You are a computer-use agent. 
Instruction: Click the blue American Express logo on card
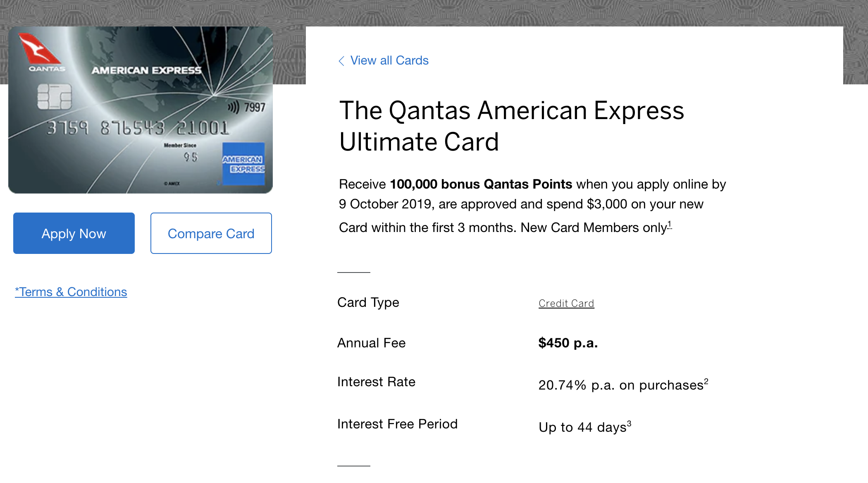[x=243, y=164]
